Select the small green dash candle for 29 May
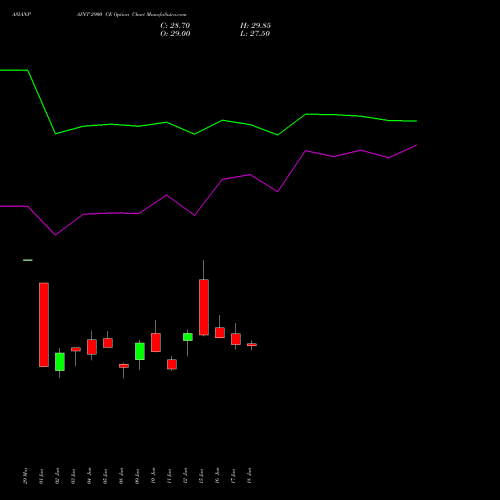This screenshot has width=500, height=500. click(x=28, y=260)
